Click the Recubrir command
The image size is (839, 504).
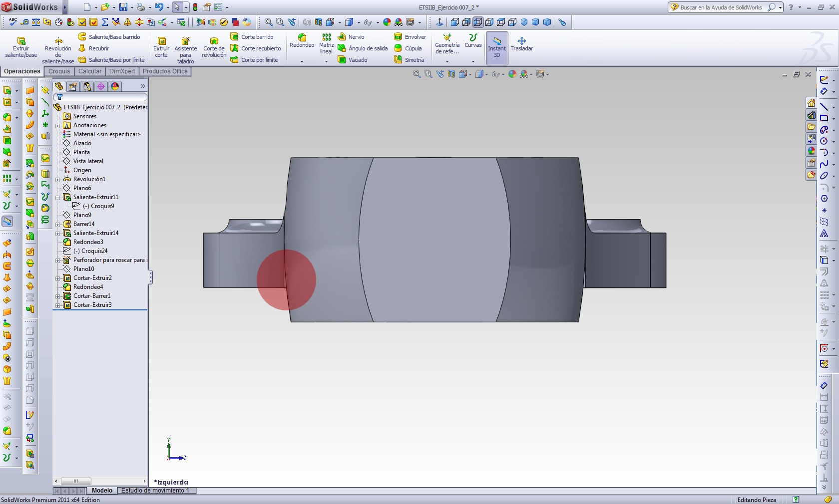click(x=93, y=48)
